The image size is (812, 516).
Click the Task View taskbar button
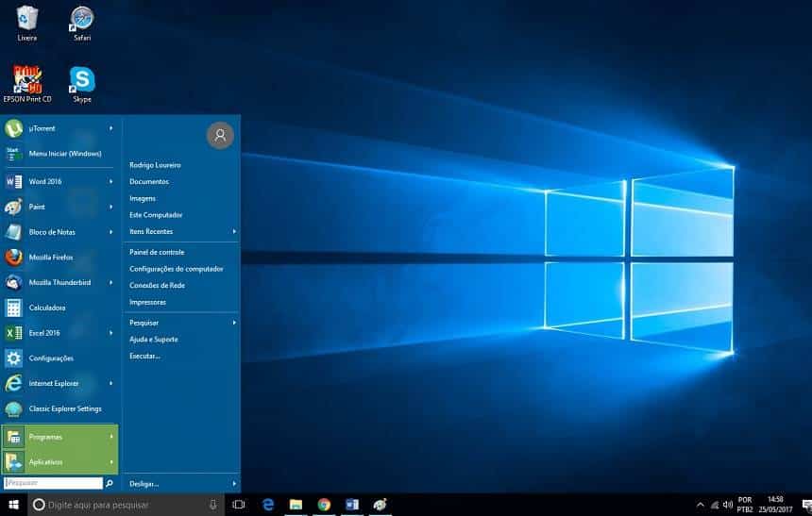pyautogui.click(x=239, y=505)
